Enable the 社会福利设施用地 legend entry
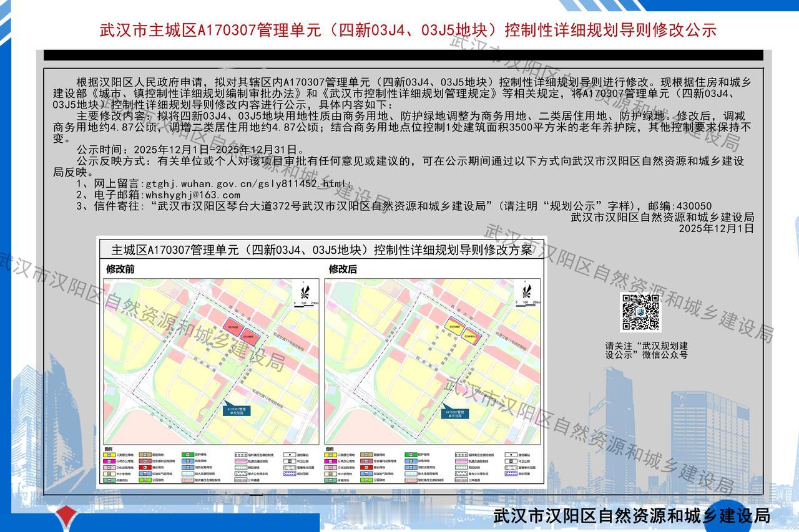The image size is (799, 532). point(145,461)
